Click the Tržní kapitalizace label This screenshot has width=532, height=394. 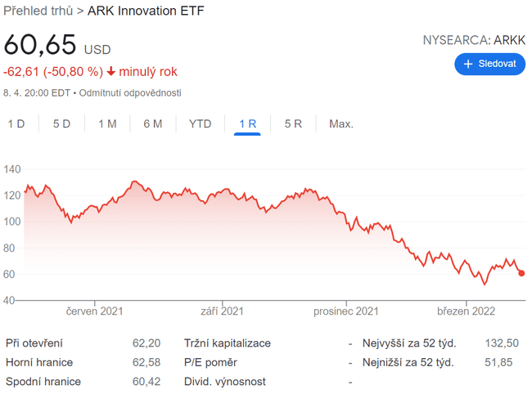227,343
